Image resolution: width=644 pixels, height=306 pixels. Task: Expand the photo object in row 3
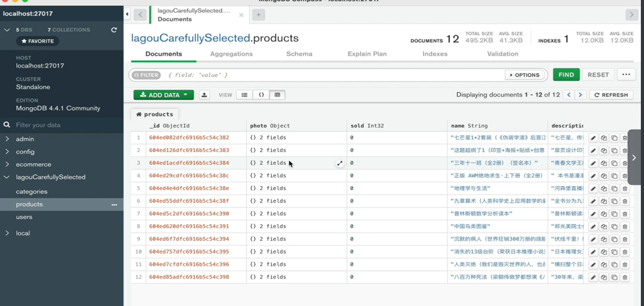(x=340, y=163)
